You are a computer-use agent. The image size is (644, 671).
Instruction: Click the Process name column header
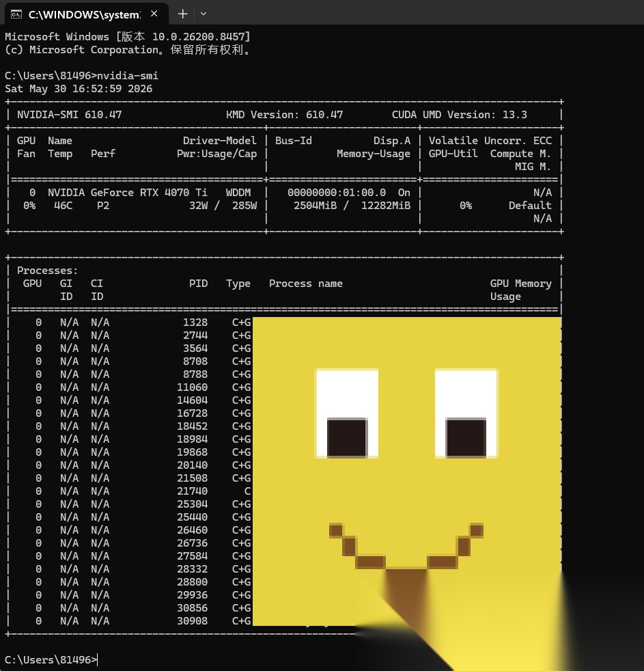pos(306,284)
